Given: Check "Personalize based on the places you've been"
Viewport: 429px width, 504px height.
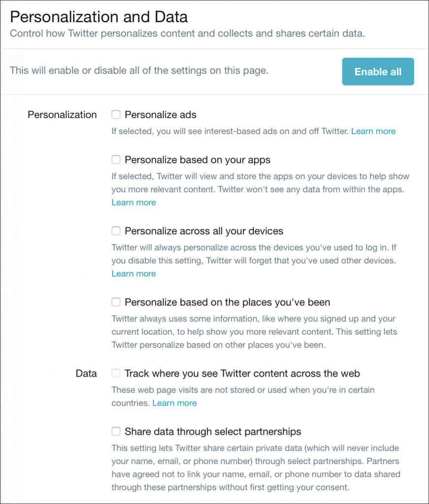Looking at the screenshot, I should (116, 302).
